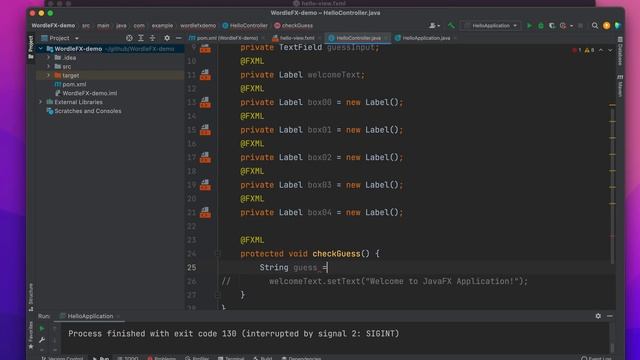Click the Stop process square icon

click(580, 25)
